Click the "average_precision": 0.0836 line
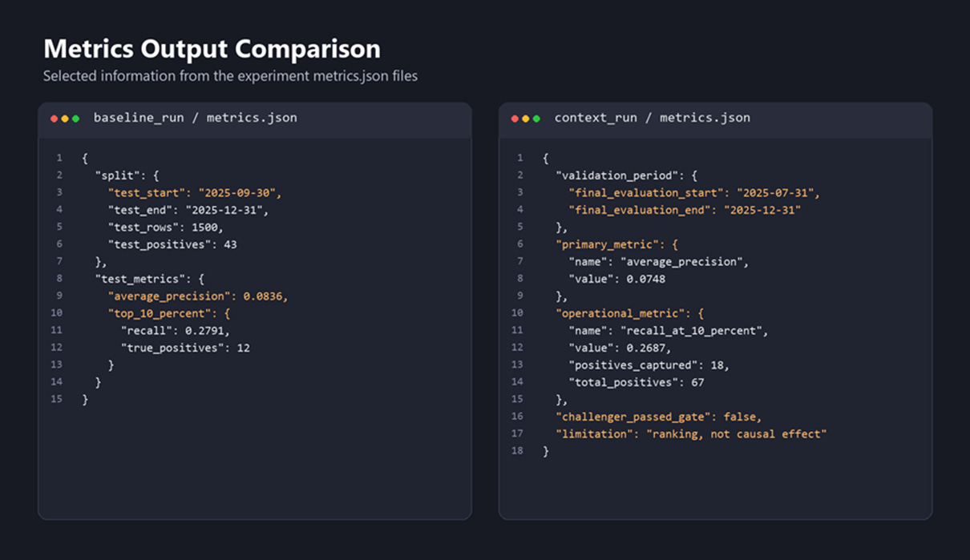970x560 pixels. (x=197, y=296)
